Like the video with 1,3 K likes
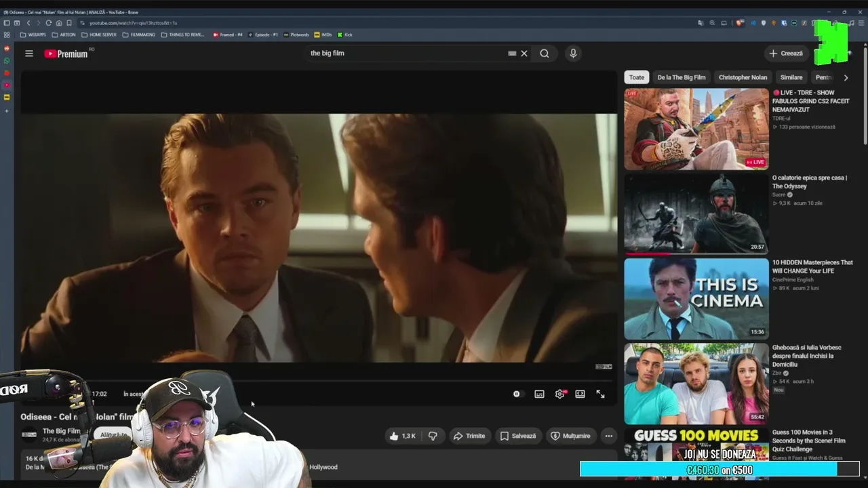 click(x=402, y=436)
